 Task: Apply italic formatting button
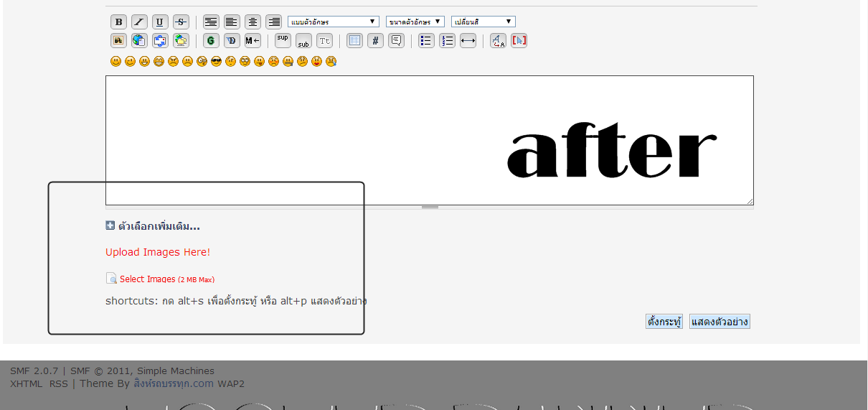[139, 22]
